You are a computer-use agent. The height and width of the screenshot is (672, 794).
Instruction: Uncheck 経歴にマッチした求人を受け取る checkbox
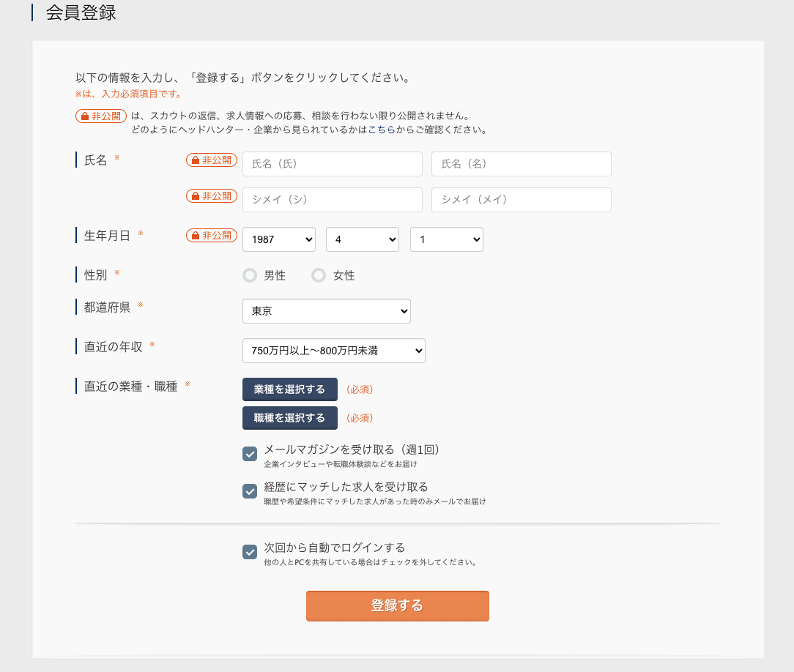(x=250, y=491)
